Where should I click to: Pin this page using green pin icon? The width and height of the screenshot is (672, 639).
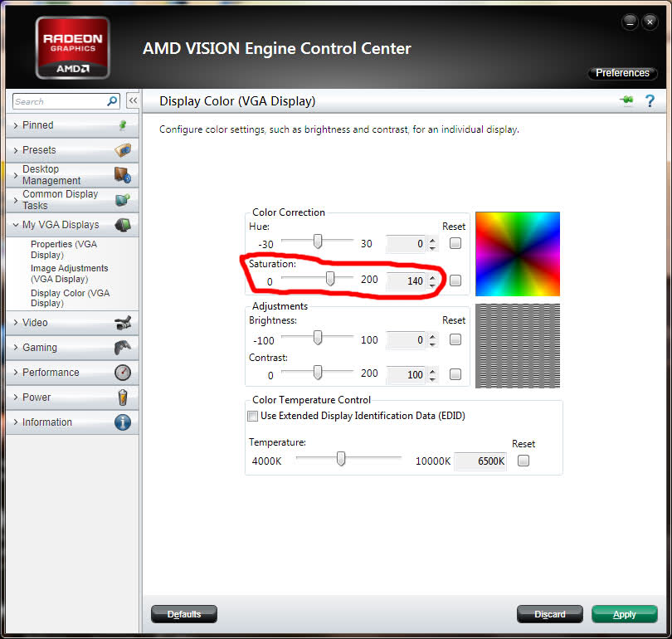626,100
